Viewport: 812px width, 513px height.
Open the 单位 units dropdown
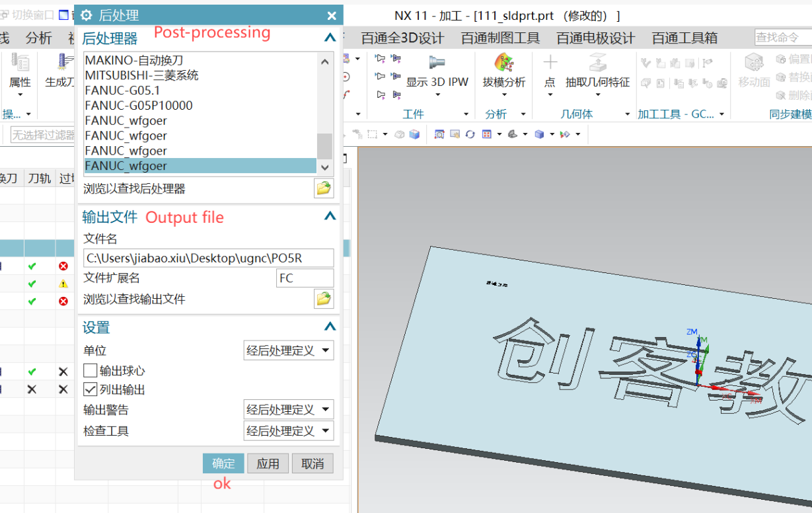point(289,350)
